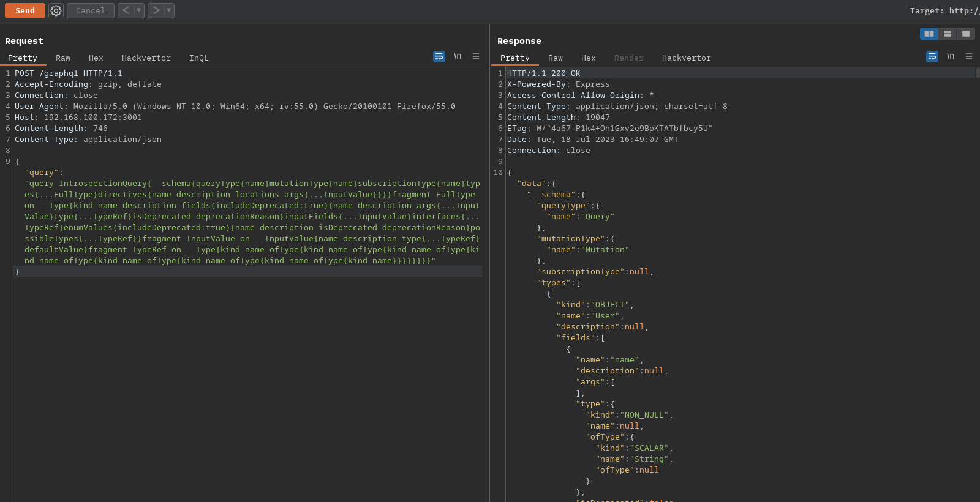Open the Response panel options menu icon
The height and width of the screenshot is (502, 980).
[x=969, y=56]
